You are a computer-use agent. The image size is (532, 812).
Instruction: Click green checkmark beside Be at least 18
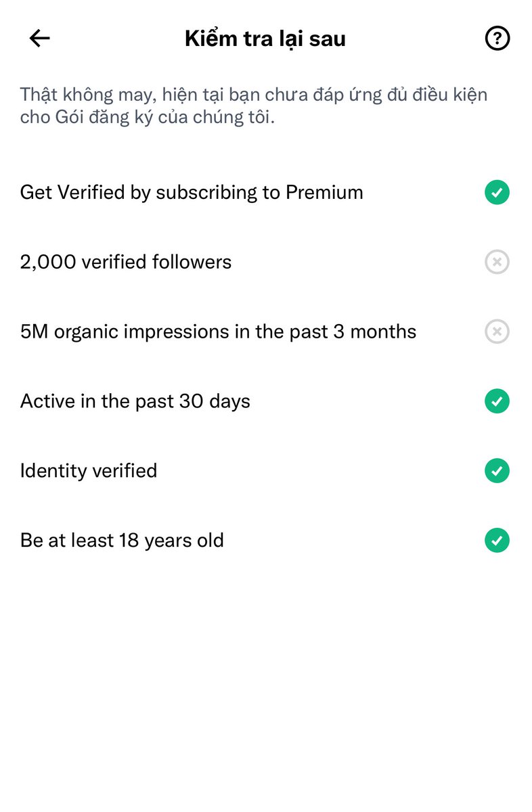point(497,541)
